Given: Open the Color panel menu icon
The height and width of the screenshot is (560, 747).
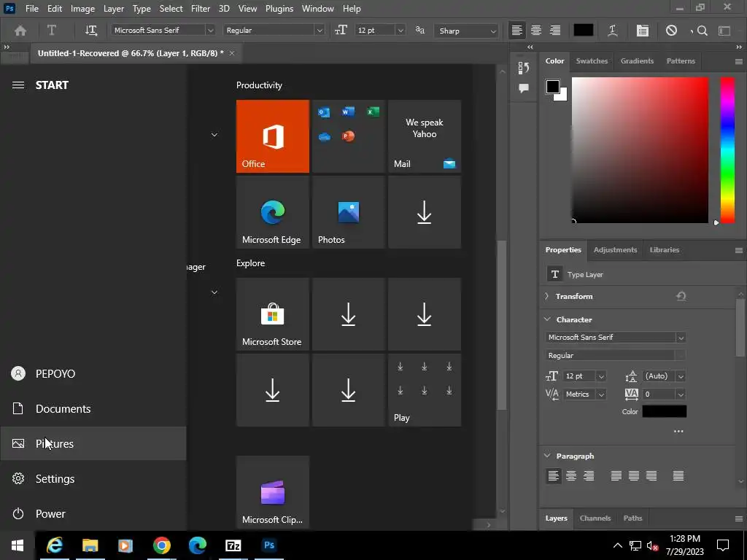Looking at the screenshot, I should coord(738,61).
